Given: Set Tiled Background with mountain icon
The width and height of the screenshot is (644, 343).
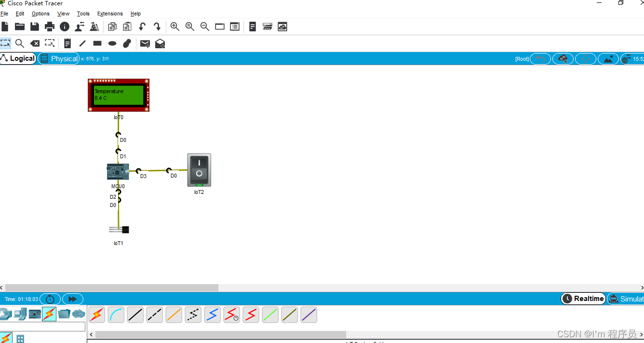Looking at the screenshot, I should tap(608, 59).
